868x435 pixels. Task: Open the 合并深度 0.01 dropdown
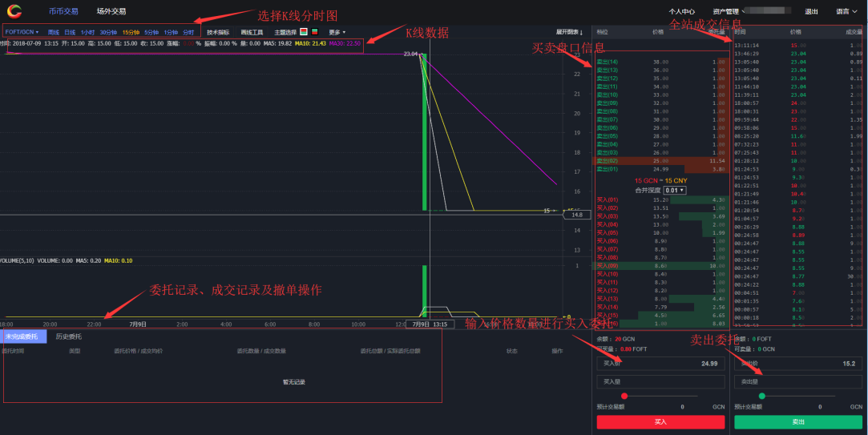pos(676,190)
